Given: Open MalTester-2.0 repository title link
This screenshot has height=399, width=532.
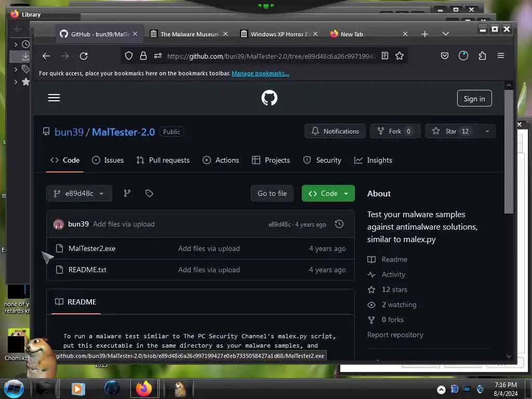Looking at the screenshot, I should [124, 132].
